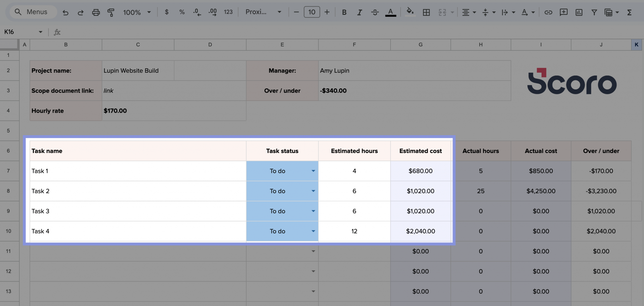Click the Menus search field
This screenshot has height=306, width=644.
[33, 12]
